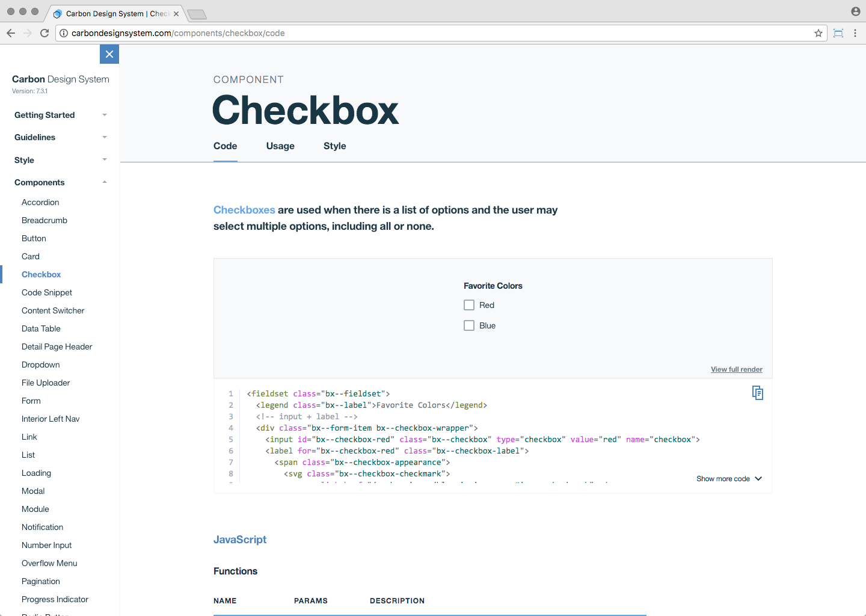
Task: Open Breadcrumb component page
Action: pyautogui.click(x=45, y=220)
